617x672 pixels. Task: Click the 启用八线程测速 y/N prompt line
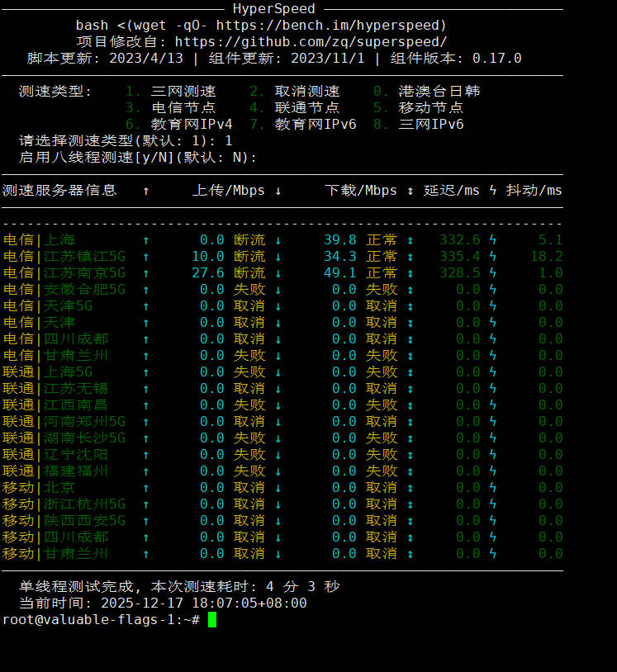(137, 158)
